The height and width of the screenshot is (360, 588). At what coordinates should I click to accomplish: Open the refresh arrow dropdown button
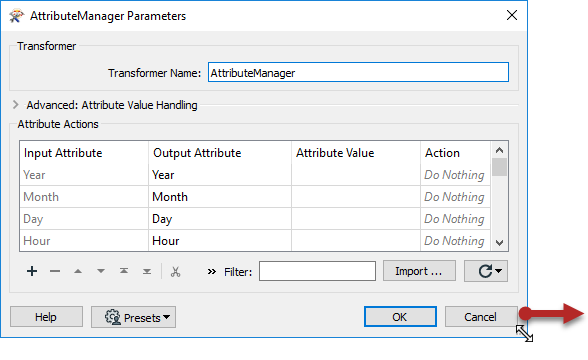(x=486, y=271)
